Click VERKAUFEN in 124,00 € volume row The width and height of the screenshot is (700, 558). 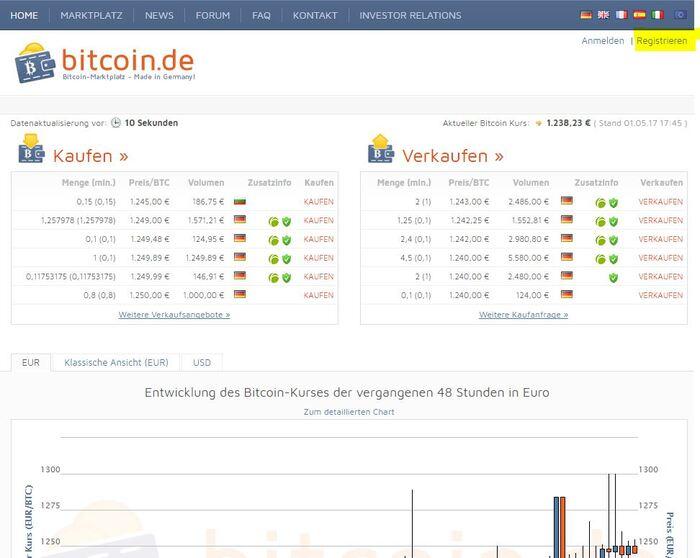click(x=661, y=295)
